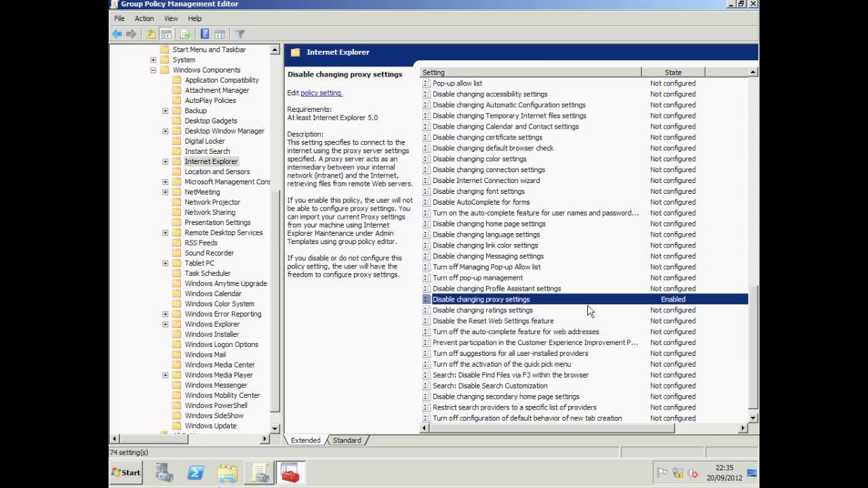Expand the System tree node
Screen dimensions: 868x488
pos(153,60)
